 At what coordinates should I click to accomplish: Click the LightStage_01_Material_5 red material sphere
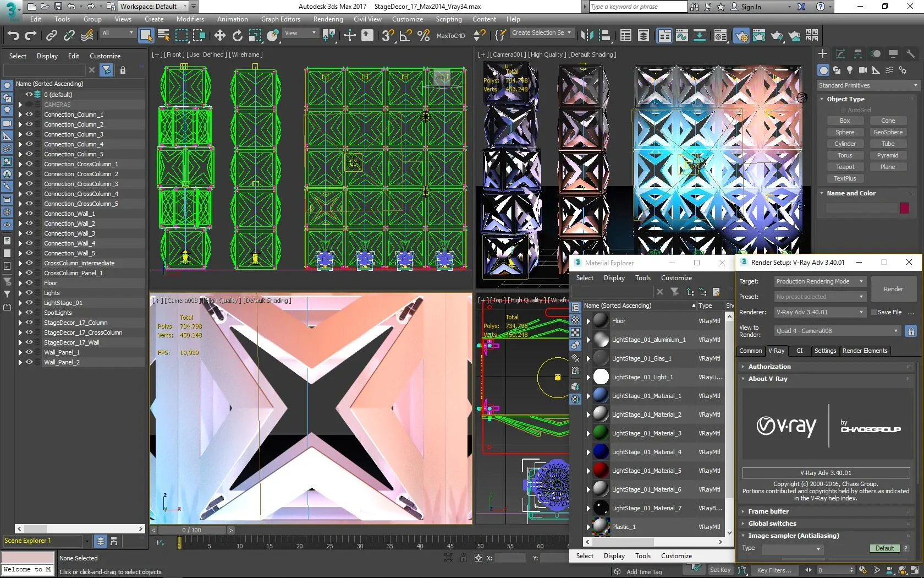pos(601,471)
